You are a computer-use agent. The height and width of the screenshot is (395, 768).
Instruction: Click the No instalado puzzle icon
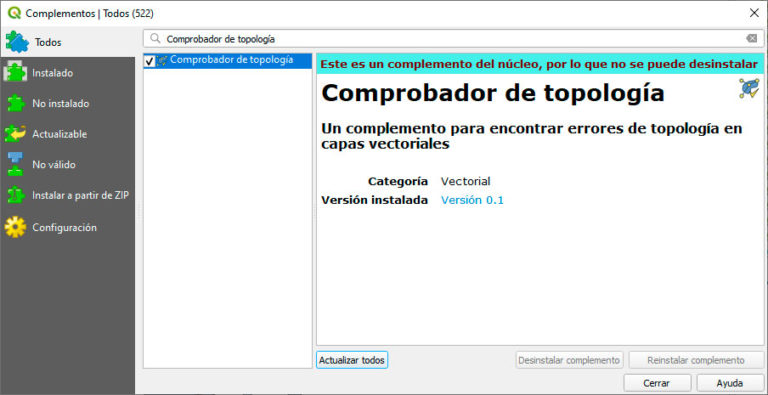[16, 103]
